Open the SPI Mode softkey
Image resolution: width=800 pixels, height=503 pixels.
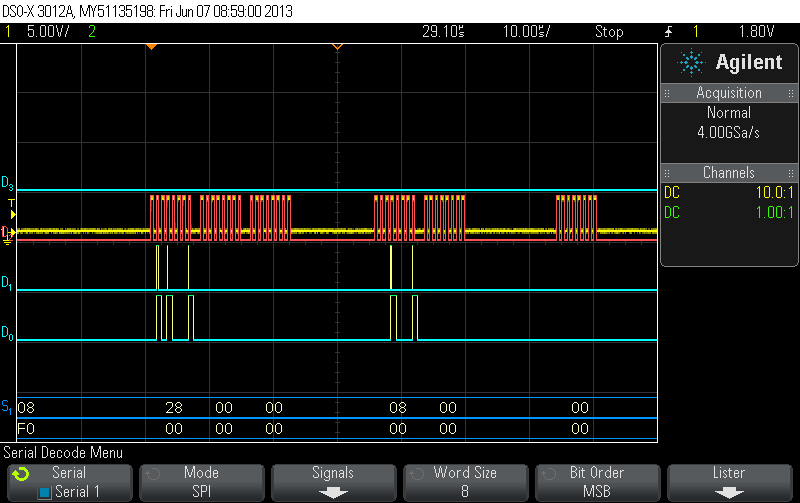point(202,483)
